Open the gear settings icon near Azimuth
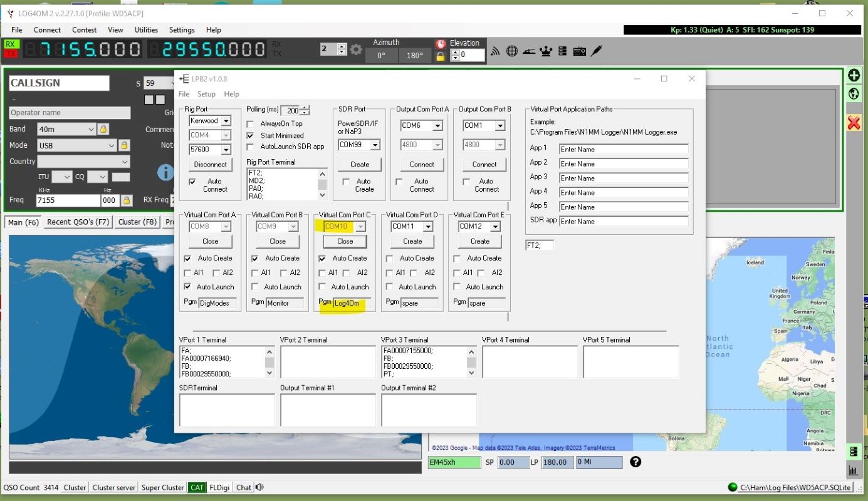The height and width of the screenshot is (501, 868). coord(356,49)
